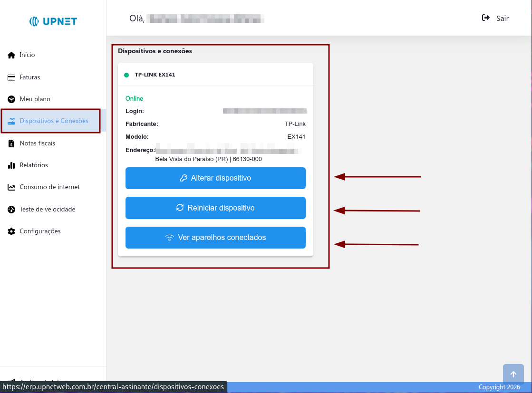Click the router icon for Dispositivos e Conexões
Screen dimensions: 532x393
(x=10, y=121)
